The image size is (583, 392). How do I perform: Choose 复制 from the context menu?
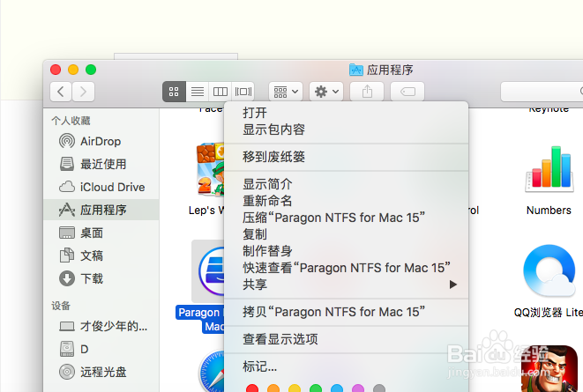[346, 234]
